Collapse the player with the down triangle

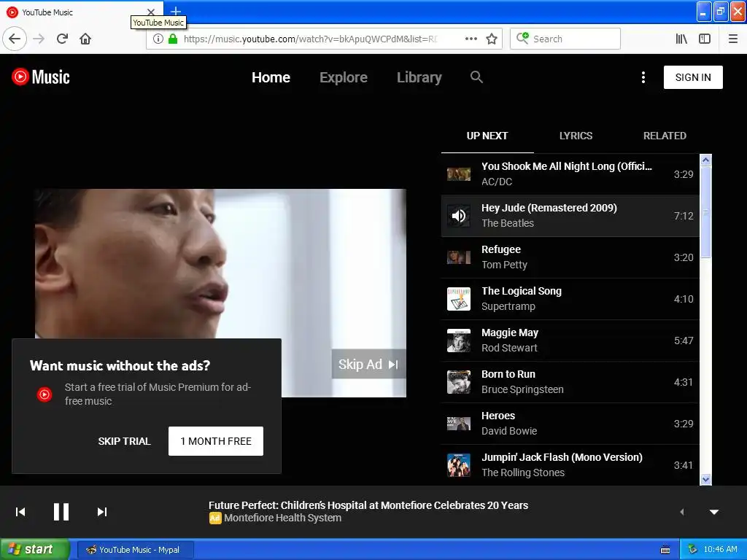[x=714, y=513]
